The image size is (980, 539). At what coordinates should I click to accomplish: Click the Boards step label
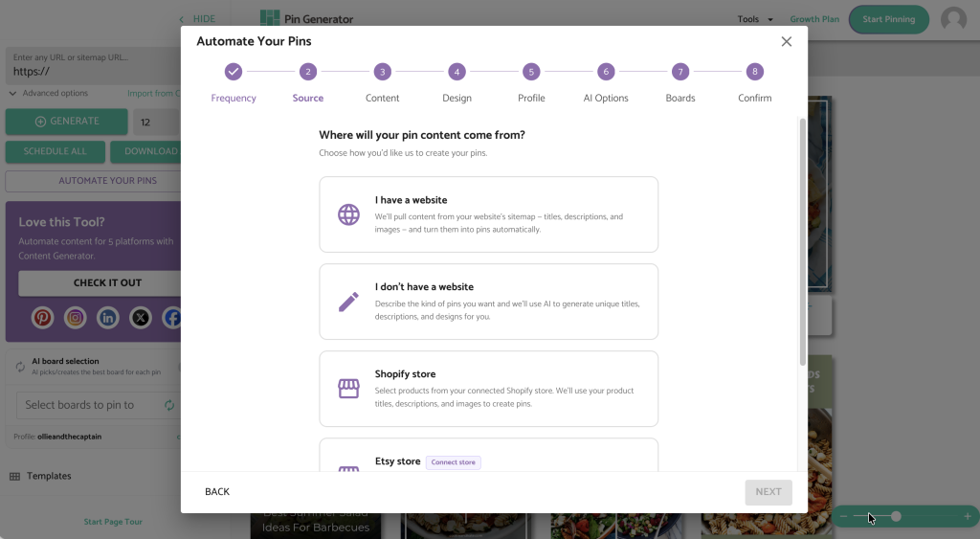pos(680,99)
